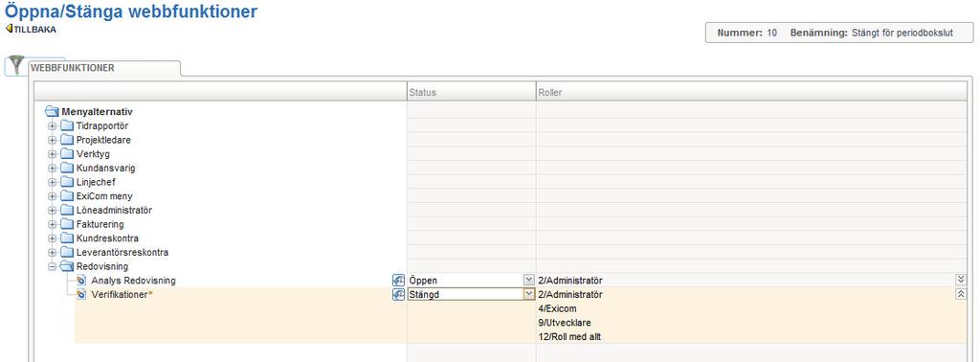980x362 pixels.
Task: Click the Stängt för periodbokslut description text
Action: click(902, 33)
